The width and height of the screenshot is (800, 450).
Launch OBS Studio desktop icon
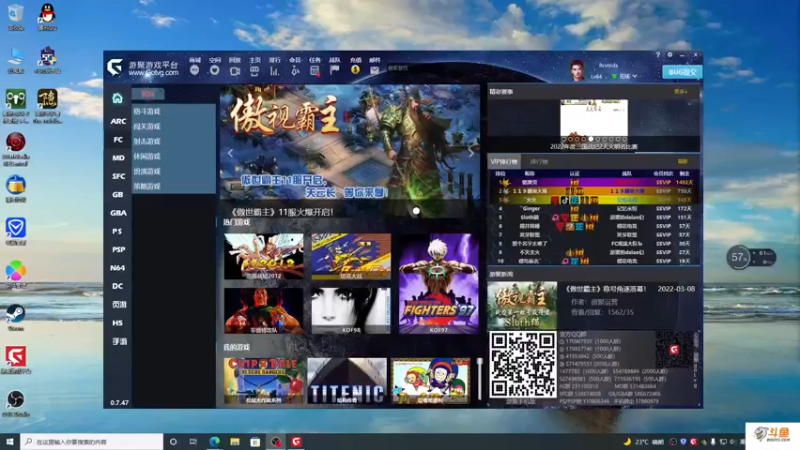[x=16, y=403]
